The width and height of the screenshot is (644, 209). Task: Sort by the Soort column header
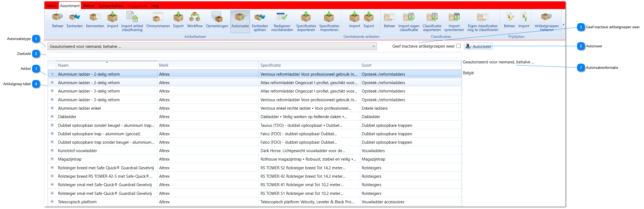click(411, 65)
